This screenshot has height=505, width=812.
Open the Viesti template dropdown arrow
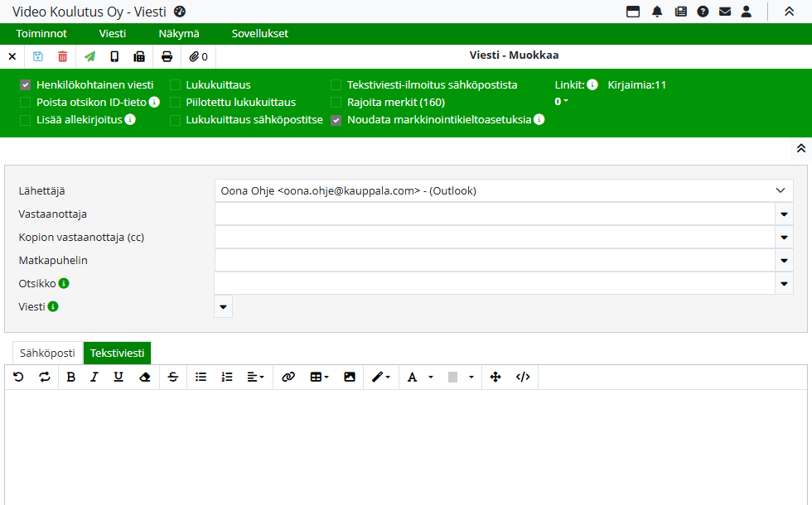[223, 307]
